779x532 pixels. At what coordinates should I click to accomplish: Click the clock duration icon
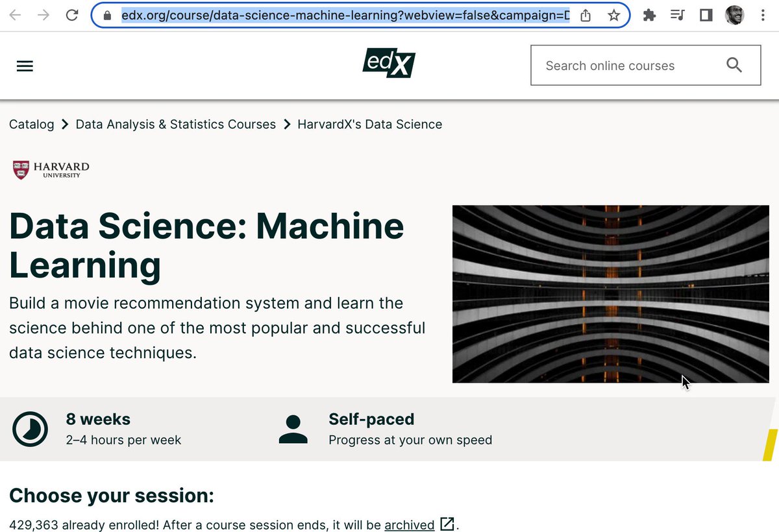tap(31, 429)
